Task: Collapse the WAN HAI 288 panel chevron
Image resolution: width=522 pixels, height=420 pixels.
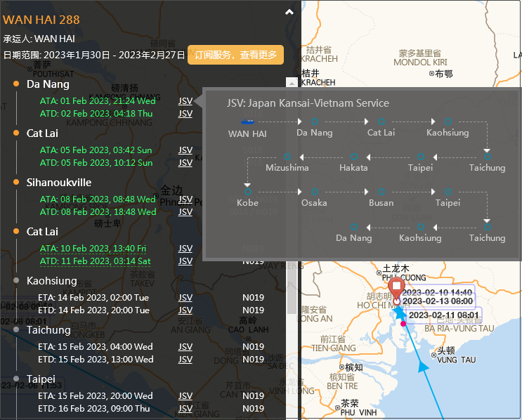Action: point(289,12)
